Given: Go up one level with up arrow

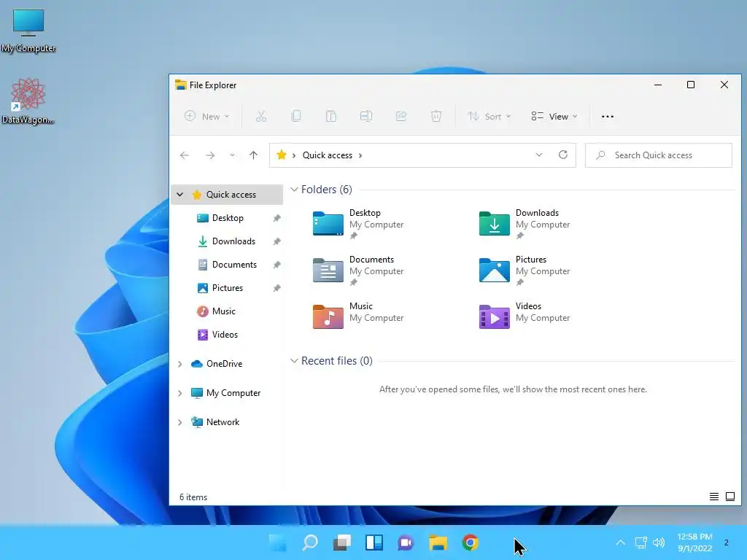Looking at the screenshot, I should 253,155.
